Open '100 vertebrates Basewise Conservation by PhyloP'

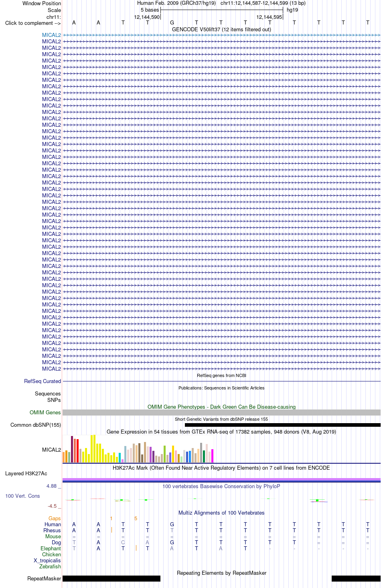point(221,486)
